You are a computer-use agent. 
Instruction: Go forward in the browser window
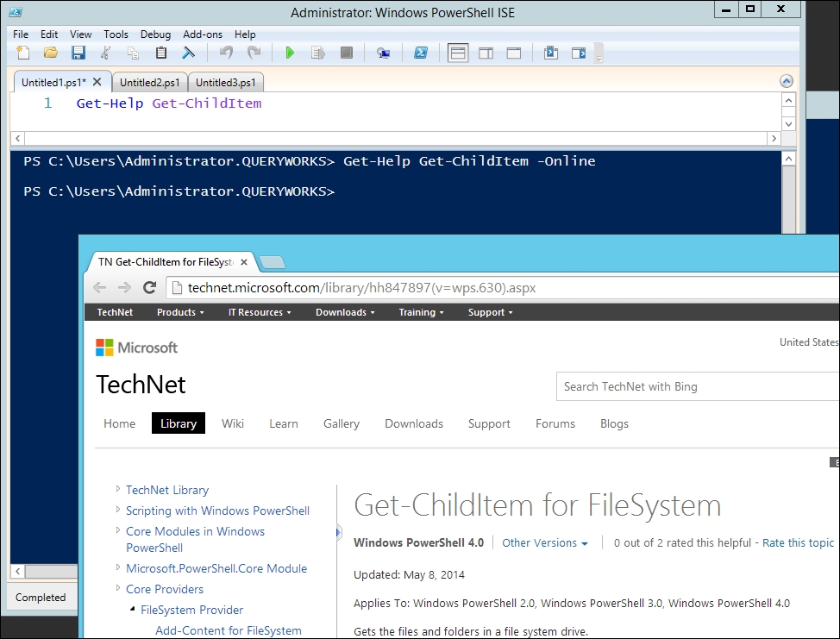pyautogui.click(x=124, y=288)
